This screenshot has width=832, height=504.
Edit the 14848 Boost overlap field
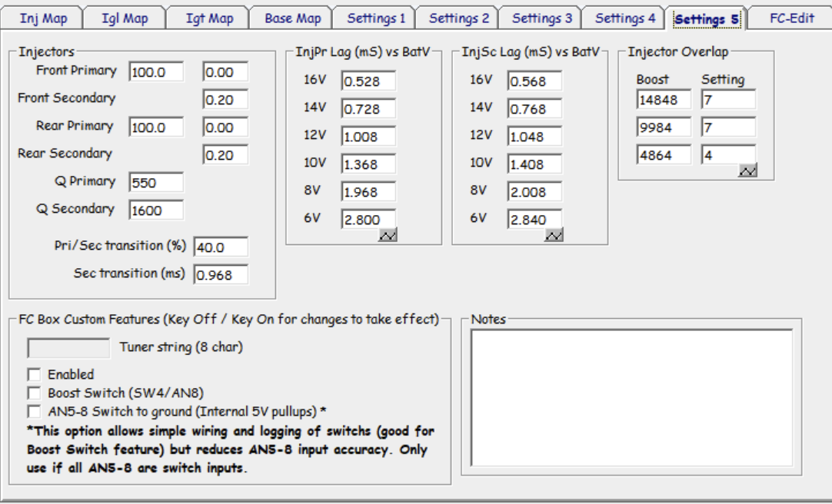coord(664,99)
